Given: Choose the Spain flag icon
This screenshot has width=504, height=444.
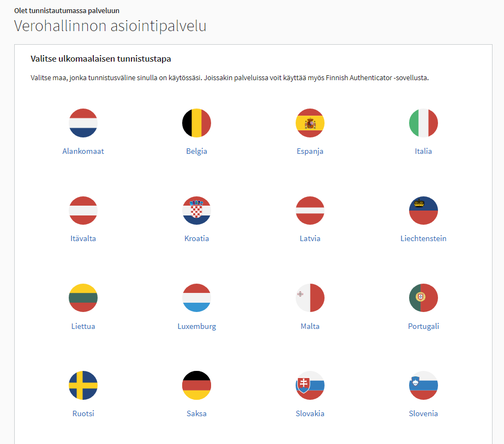Looking at the screenshot, I should 310,123.
